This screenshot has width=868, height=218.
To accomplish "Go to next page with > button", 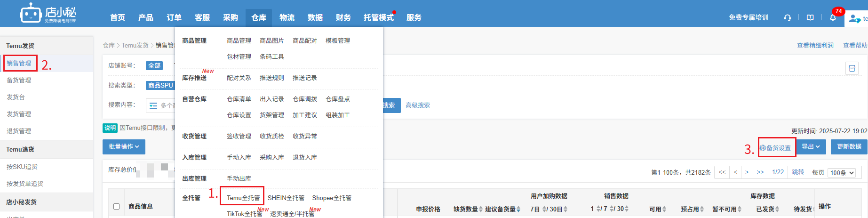I will pos(747,172).
